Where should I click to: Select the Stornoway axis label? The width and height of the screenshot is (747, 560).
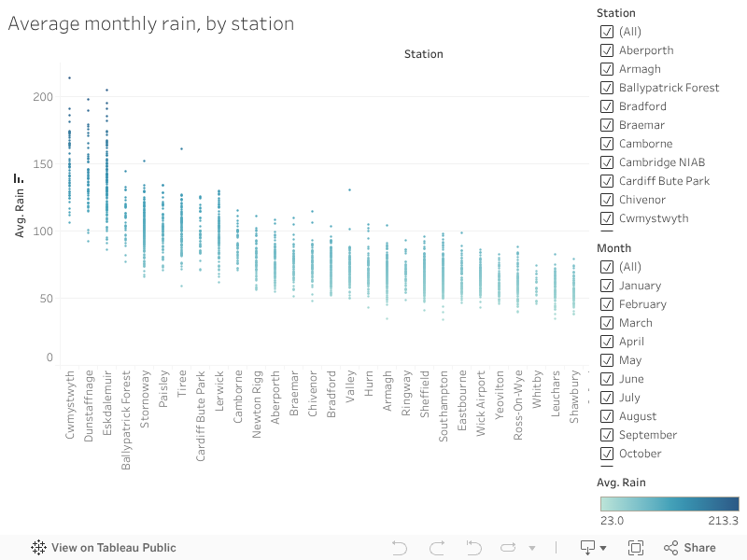tap(145, 399)
